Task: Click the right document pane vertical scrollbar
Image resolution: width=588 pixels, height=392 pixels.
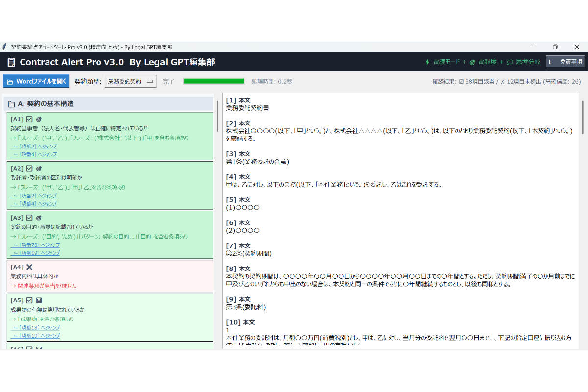Action: pos(582,118)
